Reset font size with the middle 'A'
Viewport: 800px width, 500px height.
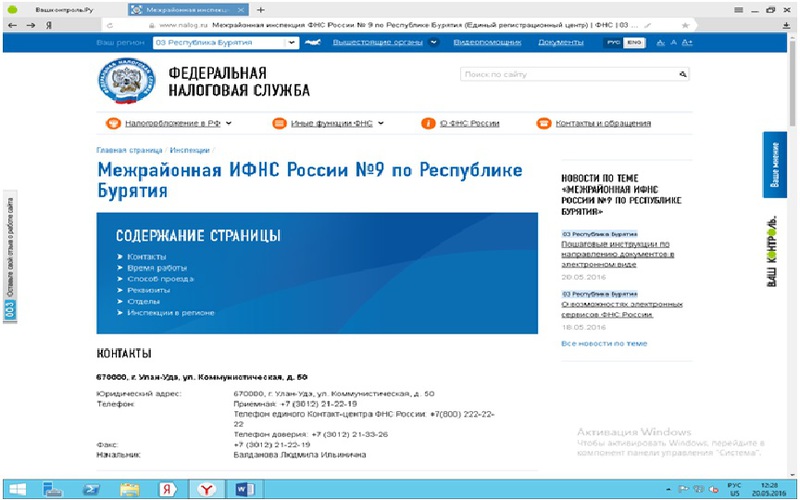(x=673, y=42)
